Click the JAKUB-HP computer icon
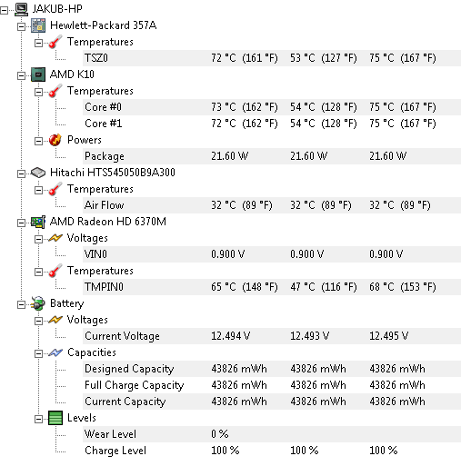 click(x=21, y=9)
